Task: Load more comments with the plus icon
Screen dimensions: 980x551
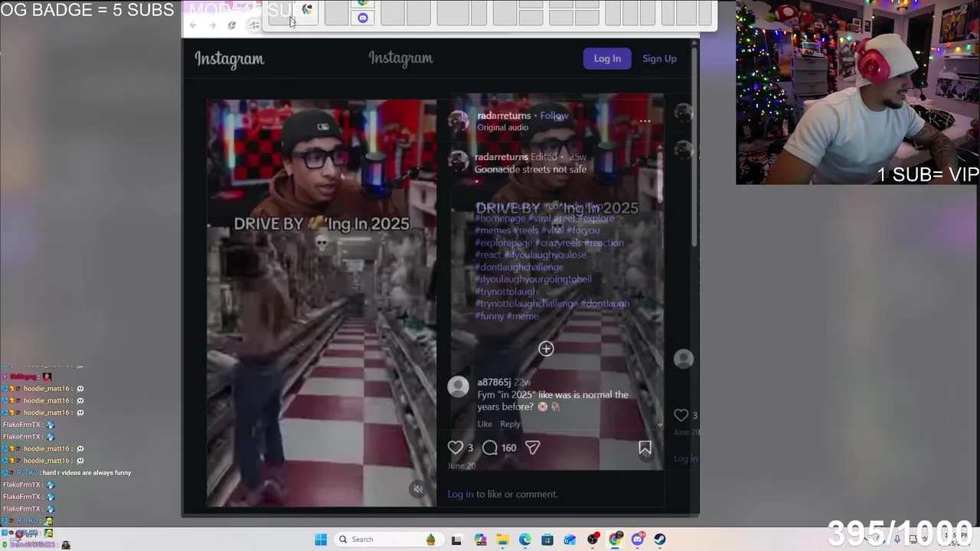Action: 546,349
